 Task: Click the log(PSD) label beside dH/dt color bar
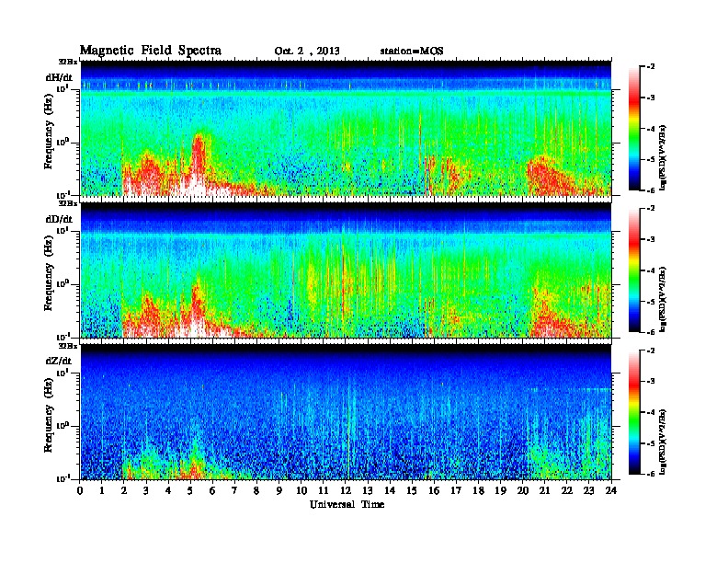pos(664,157)
